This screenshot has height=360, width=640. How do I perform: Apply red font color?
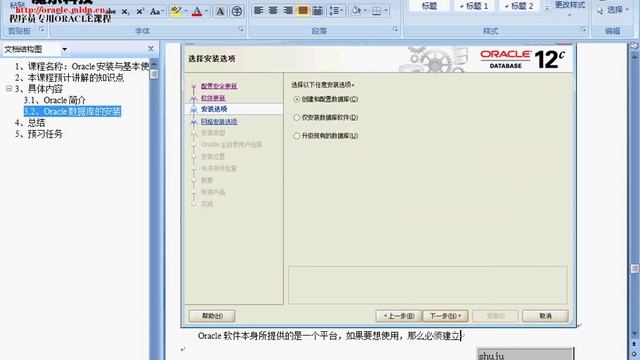click(x=197, y=11)
